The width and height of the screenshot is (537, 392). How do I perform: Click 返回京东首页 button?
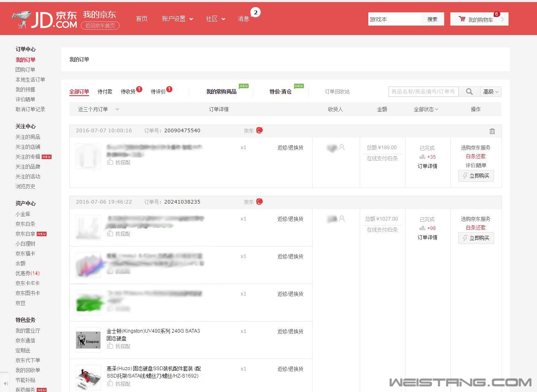point(100,26)
